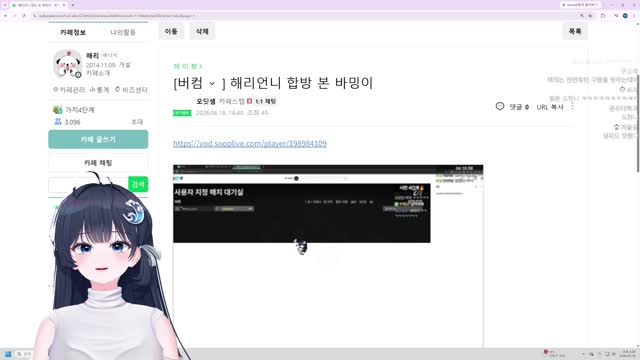Click author name 오딧셈
Viewport: 640px width, 360px height.
pyautogui.click(x=206, y=101)
